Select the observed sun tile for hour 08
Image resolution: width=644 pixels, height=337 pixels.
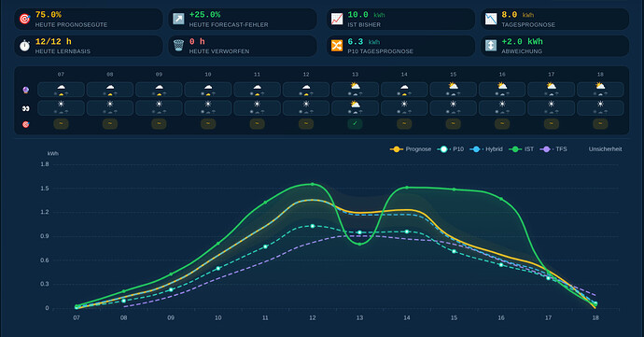[x=109, y=108]
